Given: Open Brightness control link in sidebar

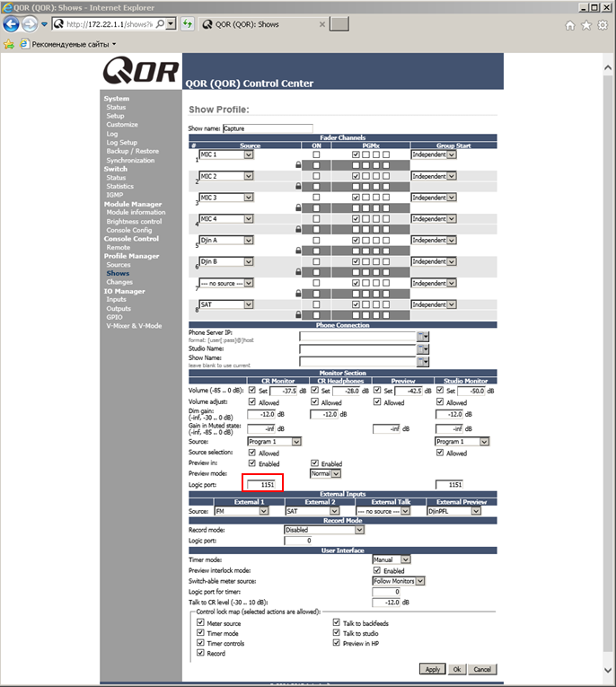Looking at the screenshot, I should [x=134, y=221].
